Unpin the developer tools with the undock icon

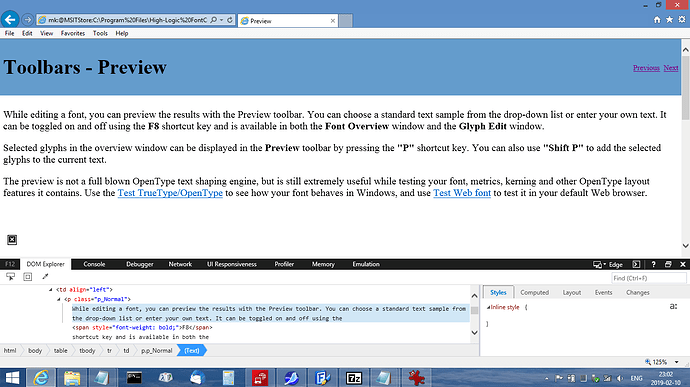click(668, 264)
